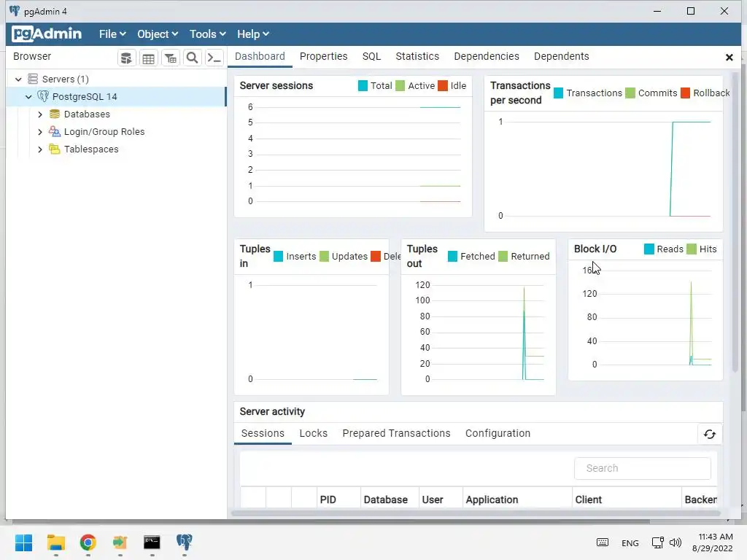The height and width of the screenshot is (560, 747).
Task: Open the File menu dropdown
Action: pos(112,34)
